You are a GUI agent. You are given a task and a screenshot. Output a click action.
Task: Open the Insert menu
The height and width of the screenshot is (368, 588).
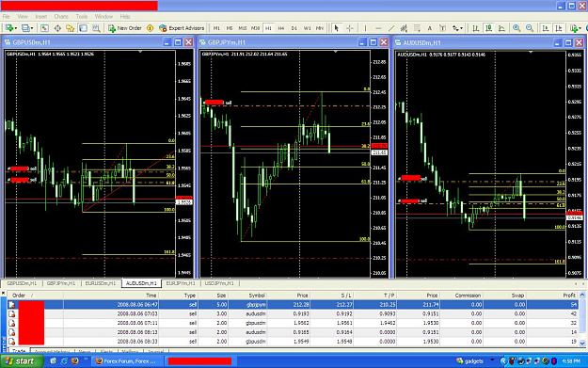40,17
